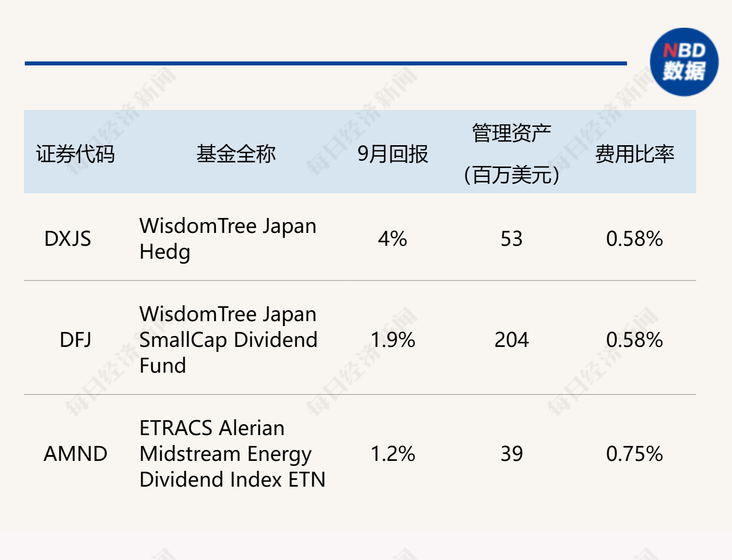This screenshot has height=560, width=732.
Task: Click the 费用比率 column header
Action: pos(634,154)
